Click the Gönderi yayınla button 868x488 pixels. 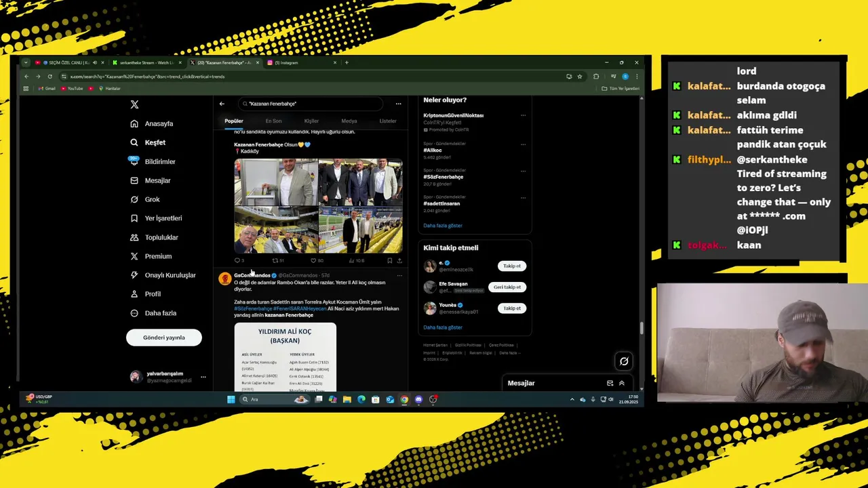(163, 338)
